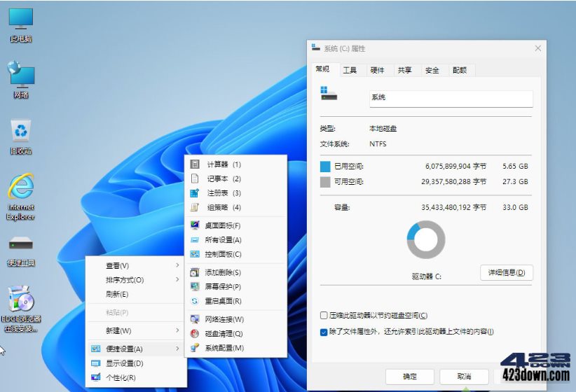Screen dimensions: 576x392
Task: Click the 33.0 GB capacity value
Action: pos(516,207)
